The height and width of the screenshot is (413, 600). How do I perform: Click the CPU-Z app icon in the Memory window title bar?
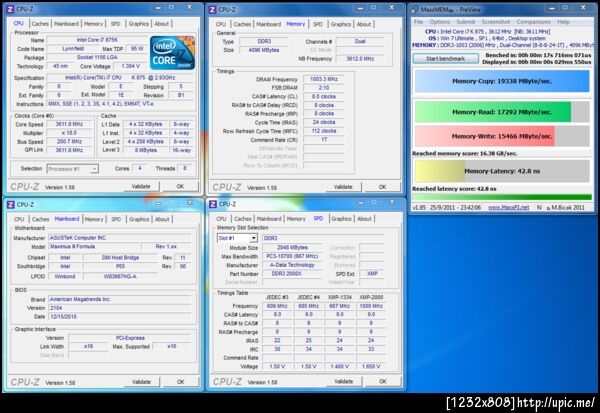pos(212,10)
